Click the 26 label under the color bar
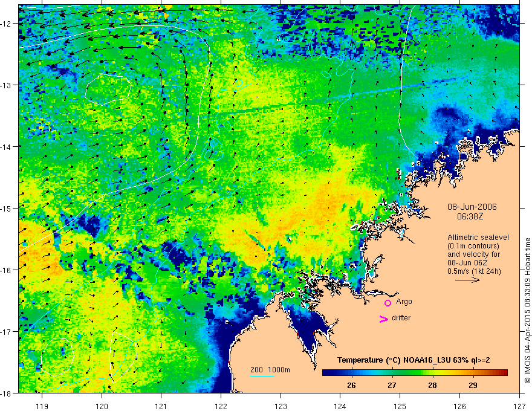This screenshot has width=532, height=411. 351,385
